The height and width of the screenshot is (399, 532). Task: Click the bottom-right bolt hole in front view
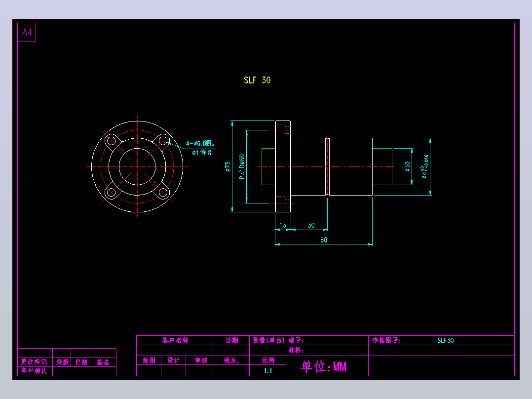163,193
